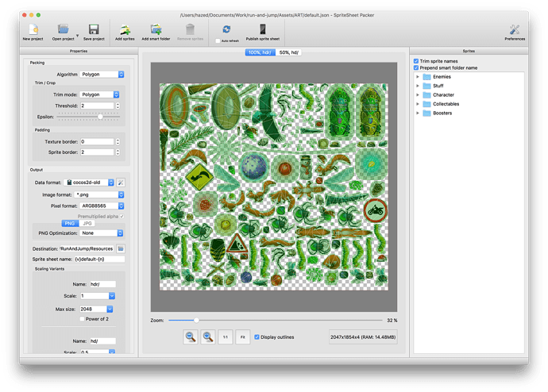Click the Threshold stepper arrows
This screenshot has height=392, width=548.
pyautogui.click(x=118, y=106)
